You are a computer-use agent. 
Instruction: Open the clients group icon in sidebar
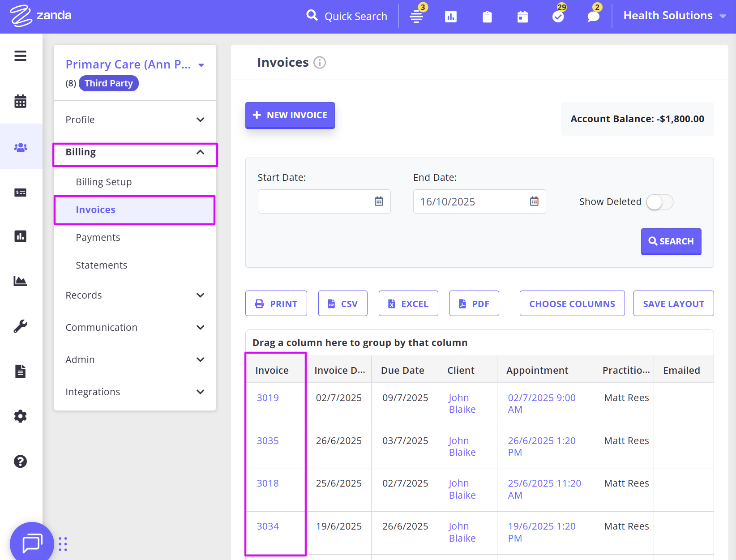click(21, 147)
